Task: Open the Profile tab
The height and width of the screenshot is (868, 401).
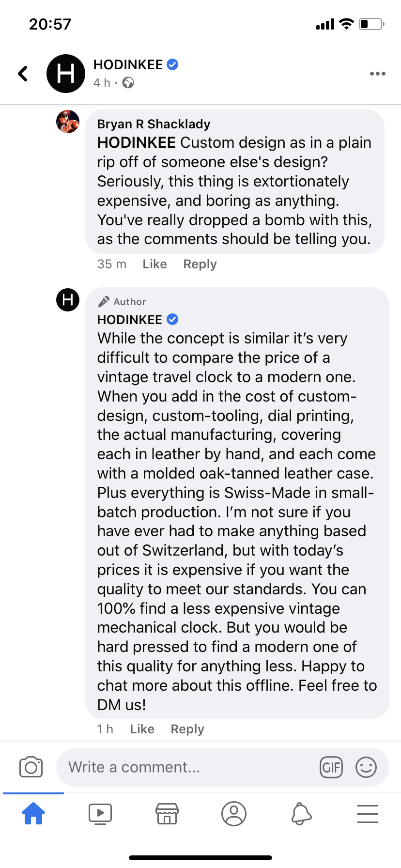Action: [x=234, y=813]
